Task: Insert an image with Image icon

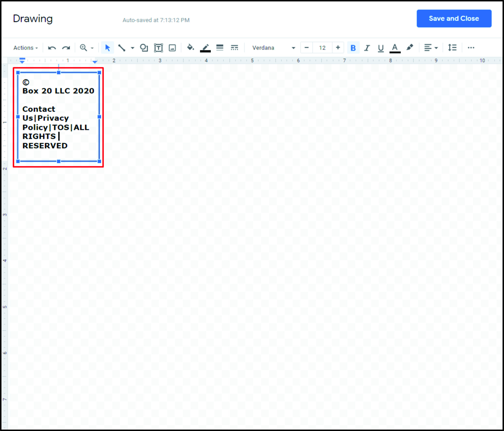Action: (x=172, y=48)
